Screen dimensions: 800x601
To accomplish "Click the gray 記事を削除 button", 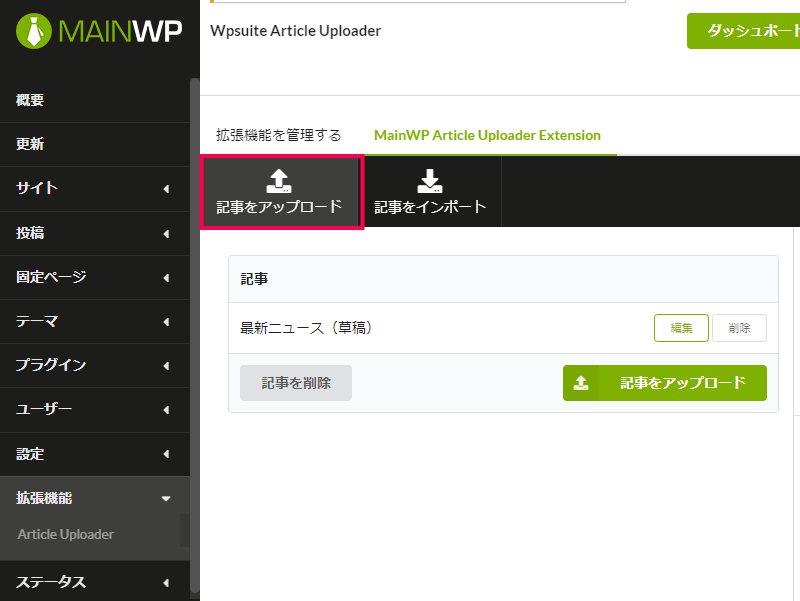I will (x=296, y=383).
